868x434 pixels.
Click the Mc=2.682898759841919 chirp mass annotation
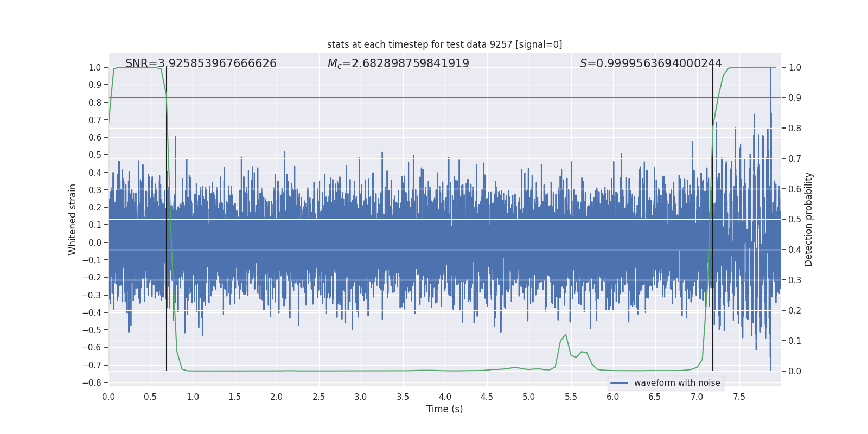coord(398,63)
